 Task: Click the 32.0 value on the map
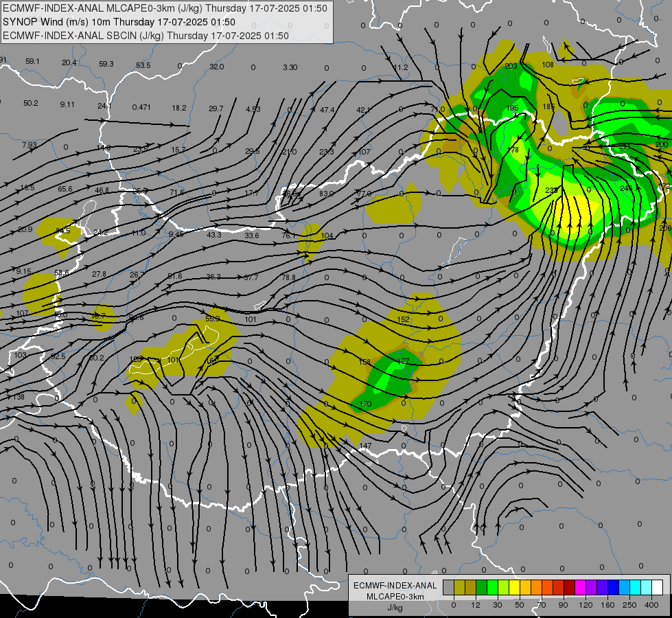217,67
